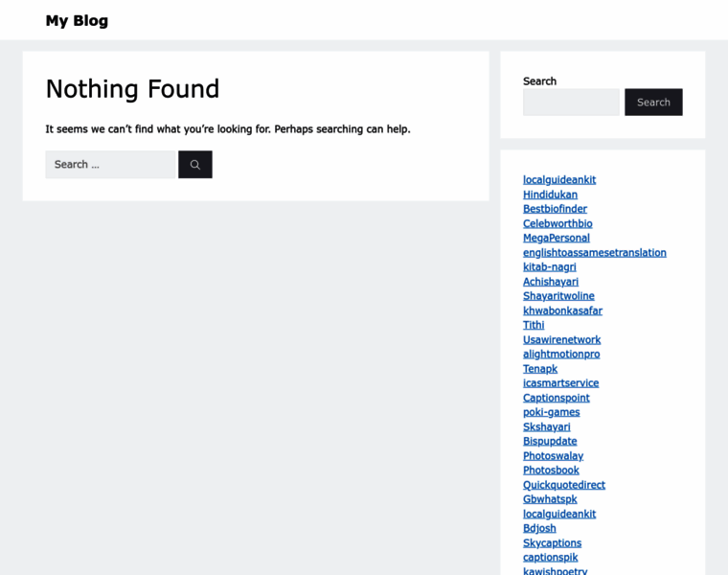
Task: Visit the khwabonkasafar link
Action: pyautogui.click(x=562, y=310)
